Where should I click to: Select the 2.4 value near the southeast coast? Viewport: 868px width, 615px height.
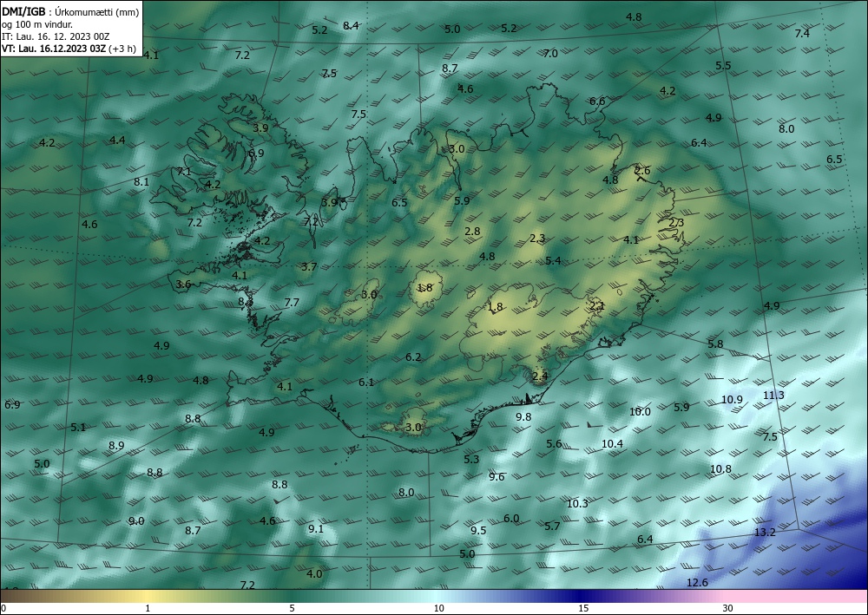(540, 376)
